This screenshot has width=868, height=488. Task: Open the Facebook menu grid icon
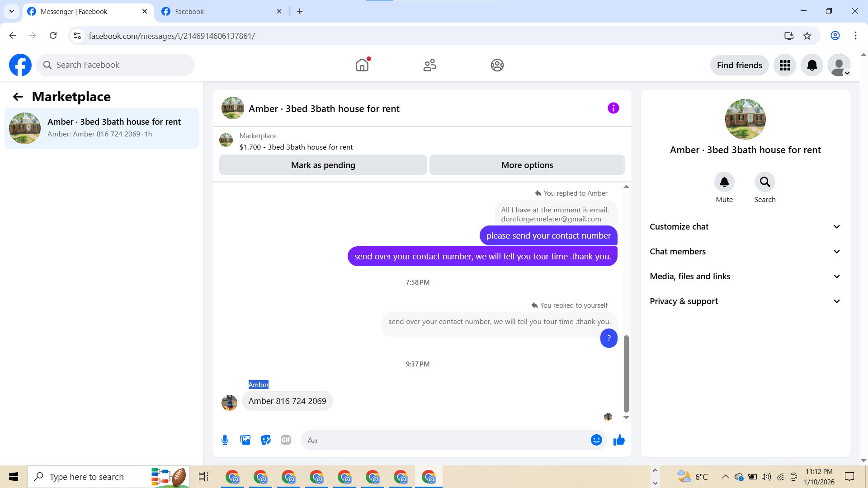click(x=785, y=66)
